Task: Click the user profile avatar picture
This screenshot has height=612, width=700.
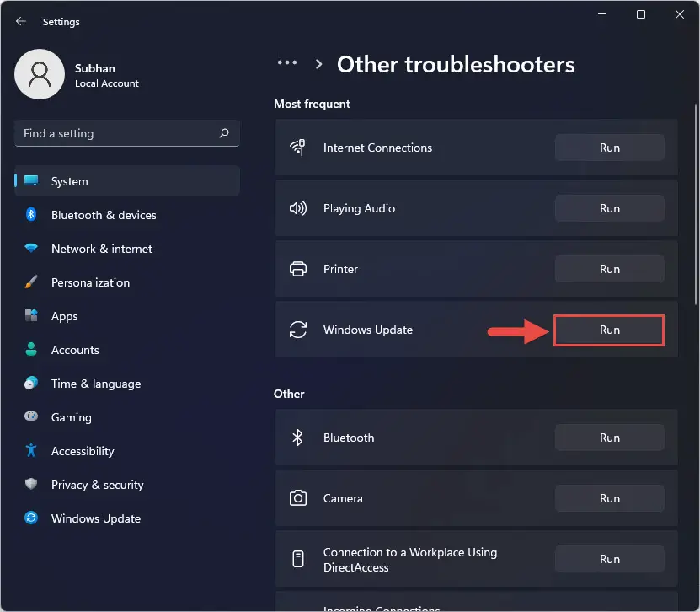Action: pos(40,74)
